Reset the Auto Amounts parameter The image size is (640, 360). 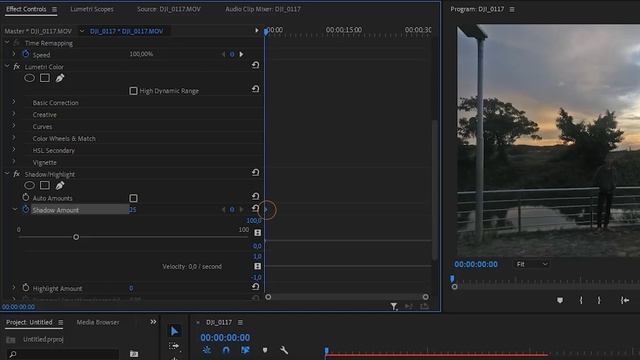(256, 196)
